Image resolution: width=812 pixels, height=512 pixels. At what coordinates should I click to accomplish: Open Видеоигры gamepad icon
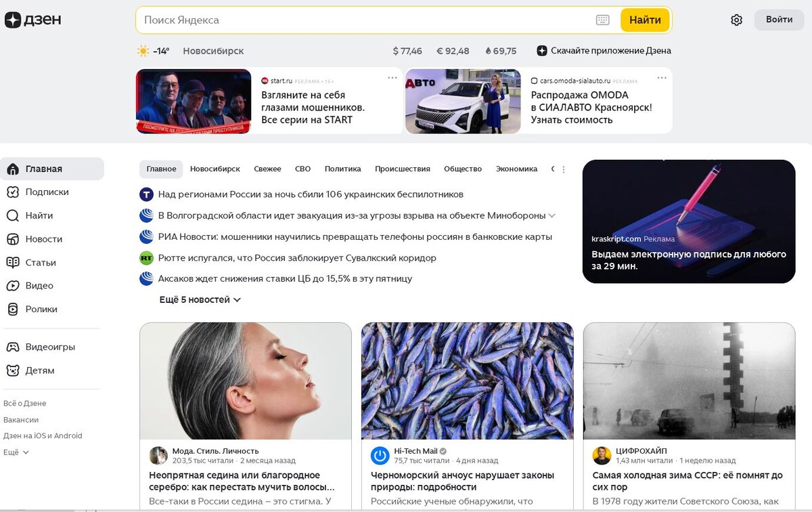(x=13, y=347)
